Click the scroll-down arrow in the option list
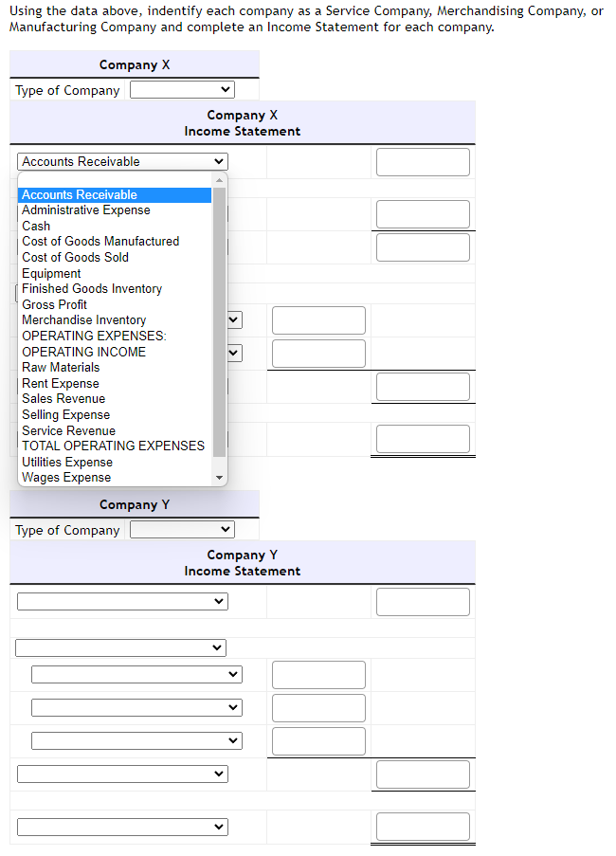616x856 pixels. [x=220, y=477]
